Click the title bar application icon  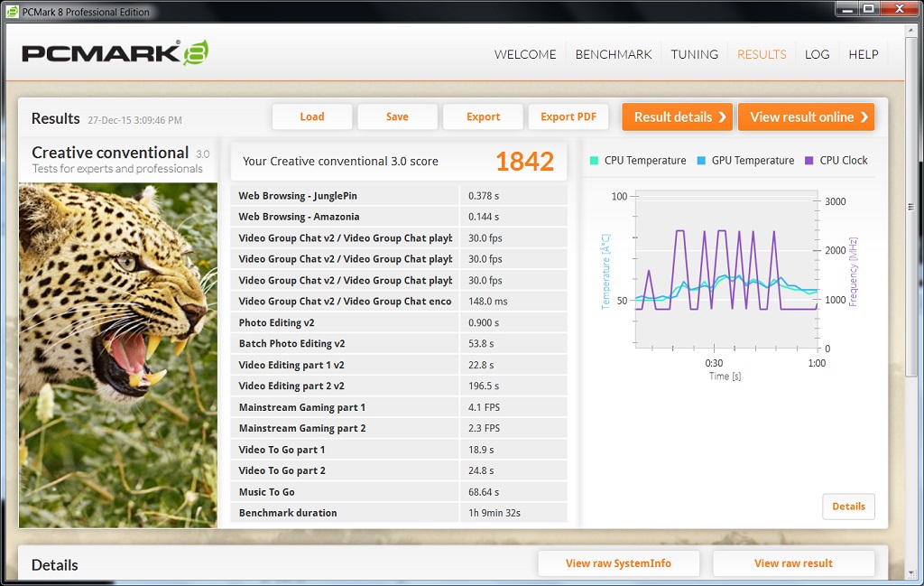(12, 12)
